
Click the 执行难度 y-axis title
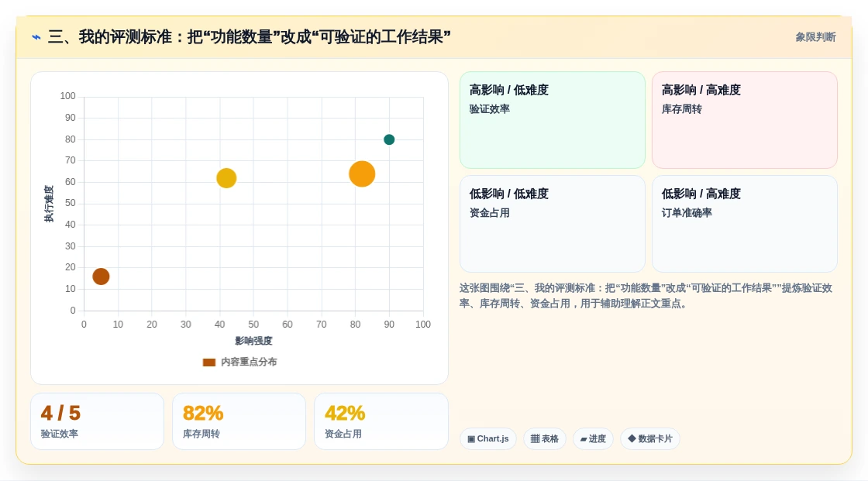pos(50,204)
